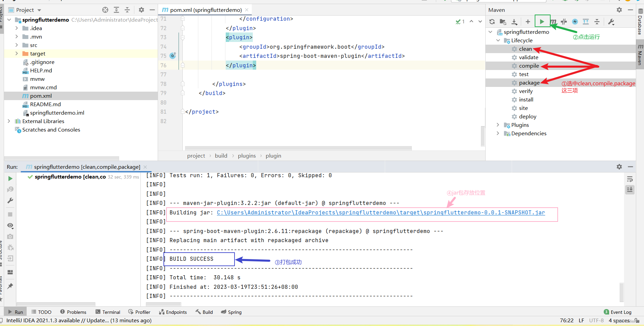Open the Build tool tab
644x326 pixels.
click(x=204, y=312)
